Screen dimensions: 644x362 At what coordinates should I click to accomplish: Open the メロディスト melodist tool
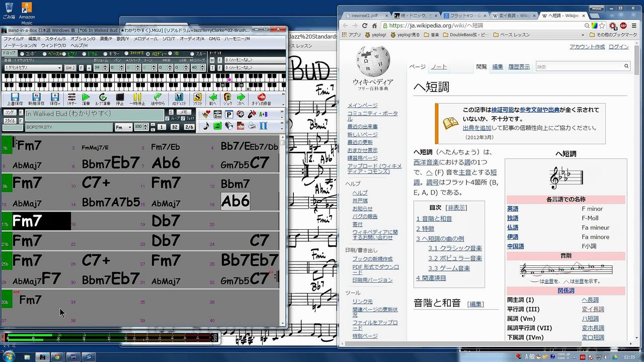point(179,99)
